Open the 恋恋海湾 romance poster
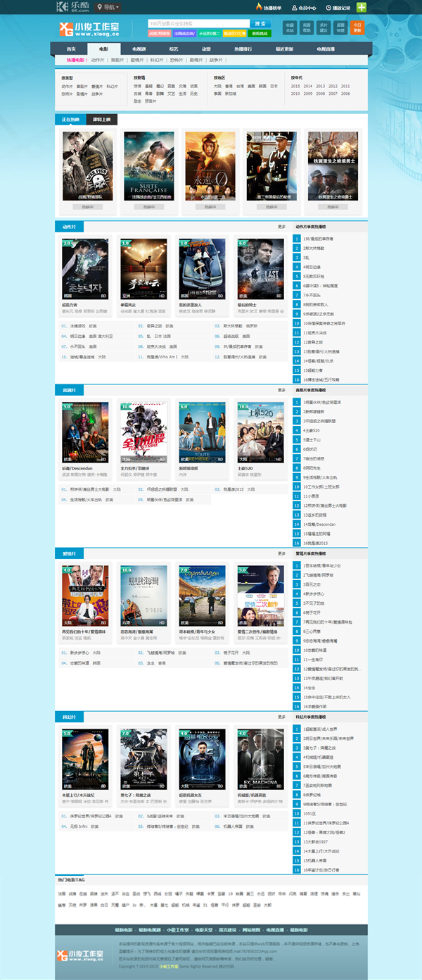Screen dimensions: 422x980 click(x=143, y=596)
